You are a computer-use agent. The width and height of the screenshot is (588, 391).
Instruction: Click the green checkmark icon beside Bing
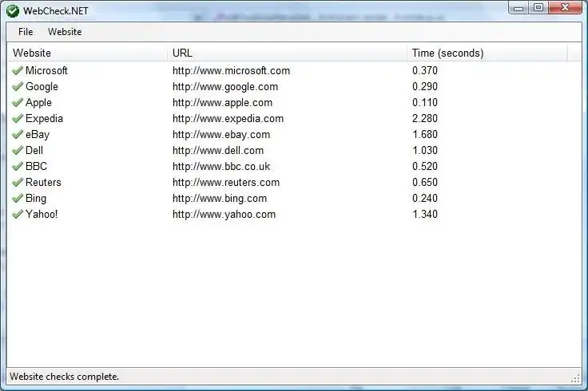(18, 198)
